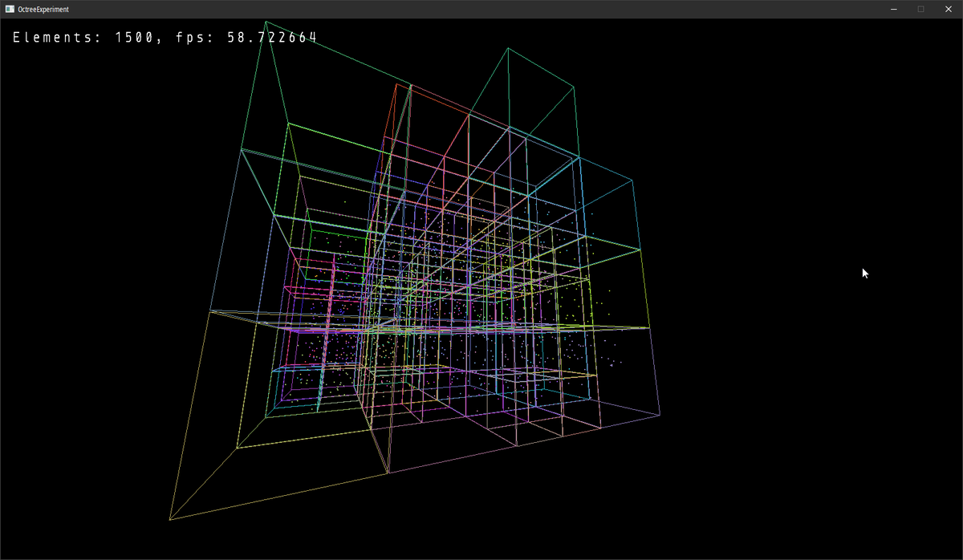This screenshot has height=560, width=963.
Task: Click the disabled maximize window button
Action: pos(921,9)
